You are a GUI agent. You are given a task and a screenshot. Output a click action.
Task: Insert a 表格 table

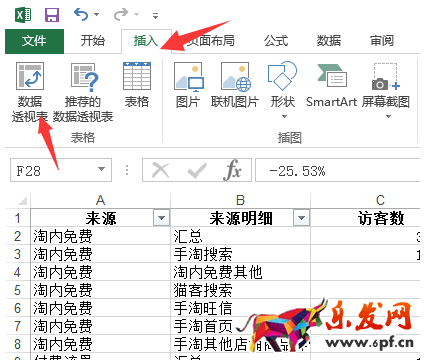point(137,85)
